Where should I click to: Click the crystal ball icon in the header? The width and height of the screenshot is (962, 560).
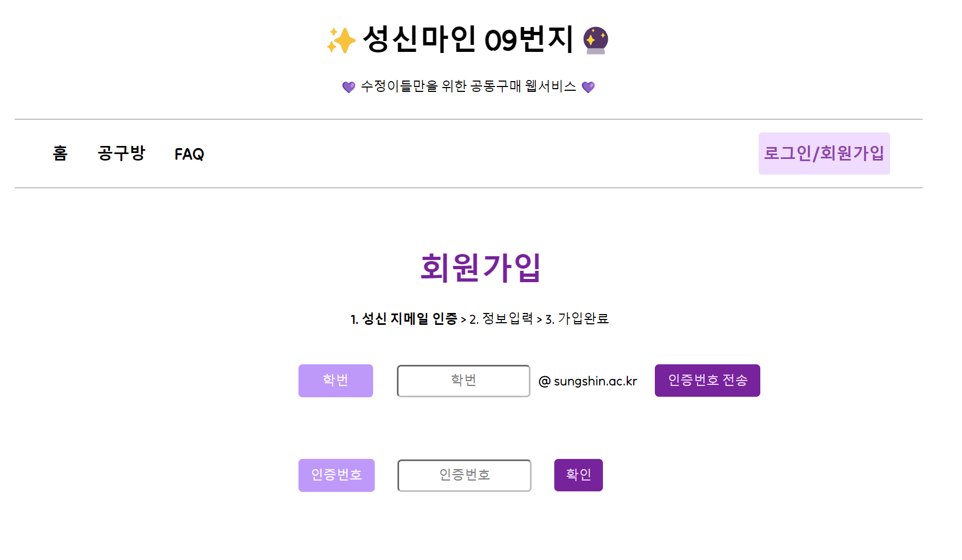(595, 39)
